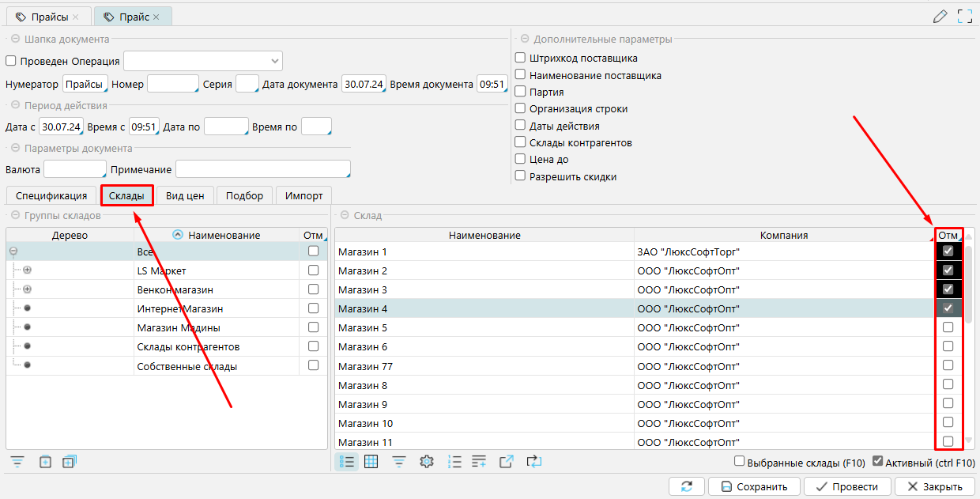Tick the Отм checkbox for Магазин 5
Image resolution: width=980 pixels, height=499 pixels.
tap(948, 327)
